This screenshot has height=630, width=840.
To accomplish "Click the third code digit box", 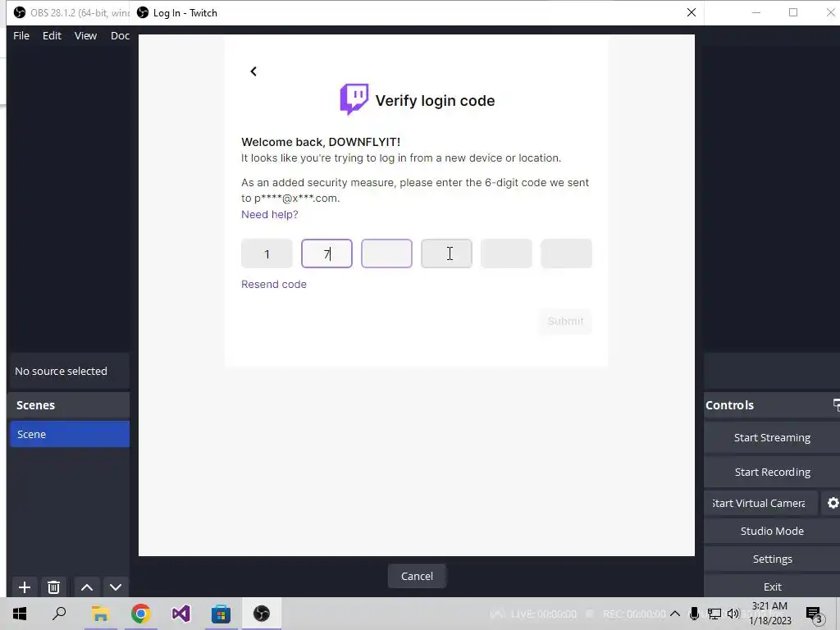I will [387, 253].
